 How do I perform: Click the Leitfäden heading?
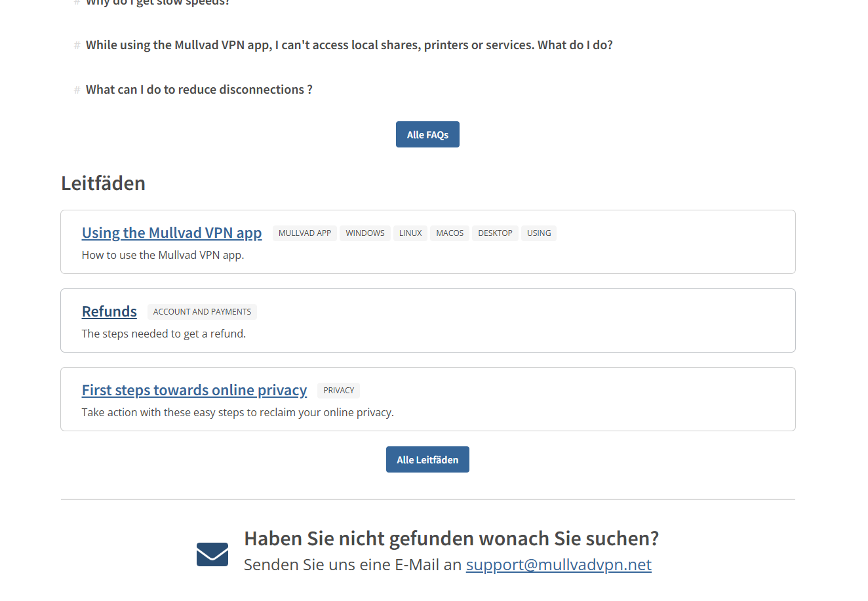(x=103, y=183)
